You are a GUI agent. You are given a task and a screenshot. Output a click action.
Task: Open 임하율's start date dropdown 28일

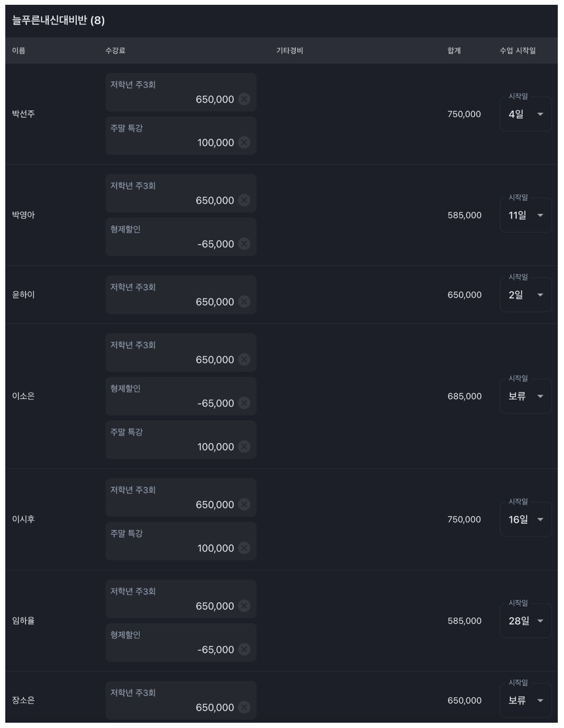[526, 621]
